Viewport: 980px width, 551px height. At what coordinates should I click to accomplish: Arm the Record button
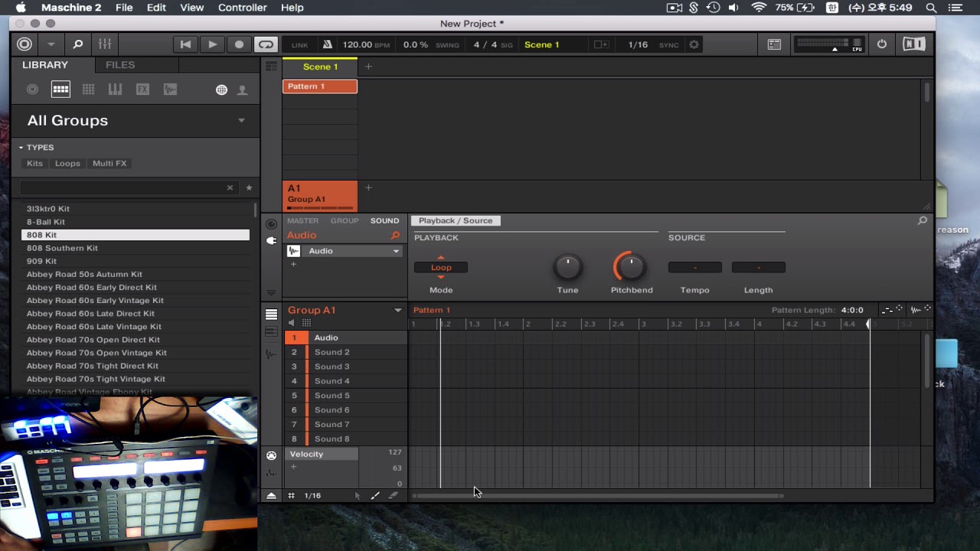point(239,44)
